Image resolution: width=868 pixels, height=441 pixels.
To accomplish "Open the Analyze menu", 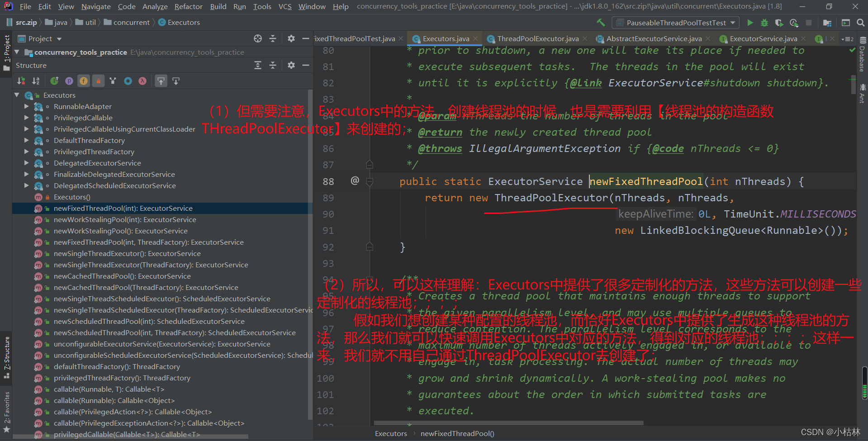I will click(x=155, y=6).
